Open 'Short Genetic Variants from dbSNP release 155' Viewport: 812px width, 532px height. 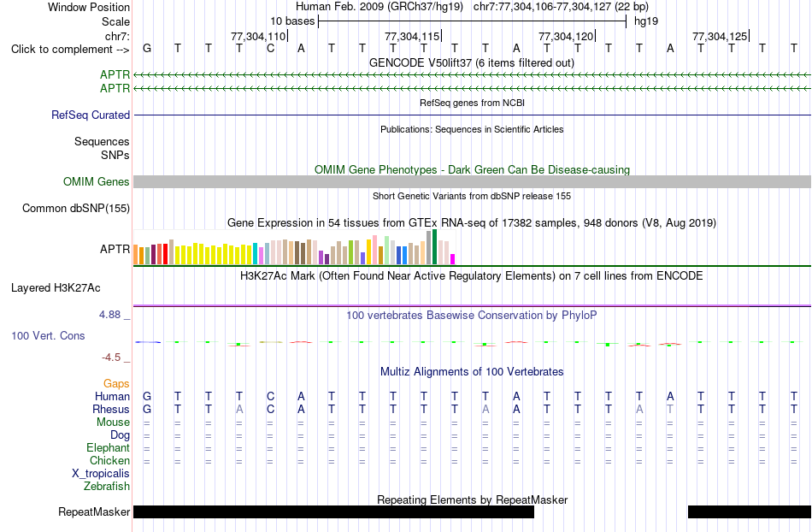tap(472, 197)
